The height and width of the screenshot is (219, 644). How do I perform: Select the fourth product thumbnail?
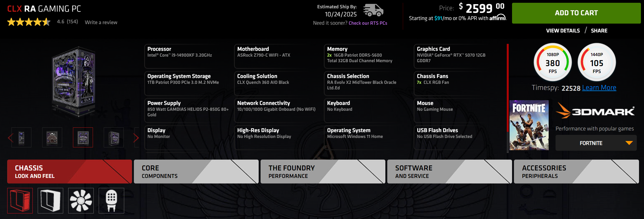pyautogui.click(x=114, y=137)
